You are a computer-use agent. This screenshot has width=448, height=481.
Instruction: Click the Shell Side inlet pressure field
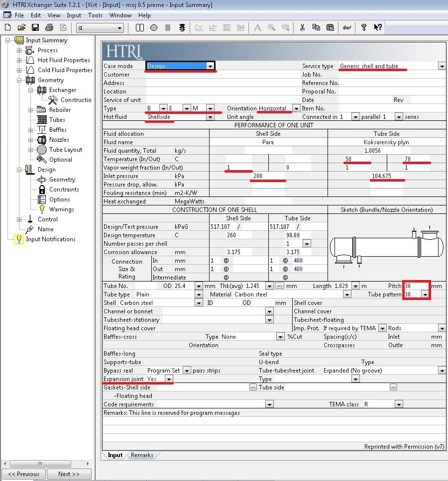269,176
